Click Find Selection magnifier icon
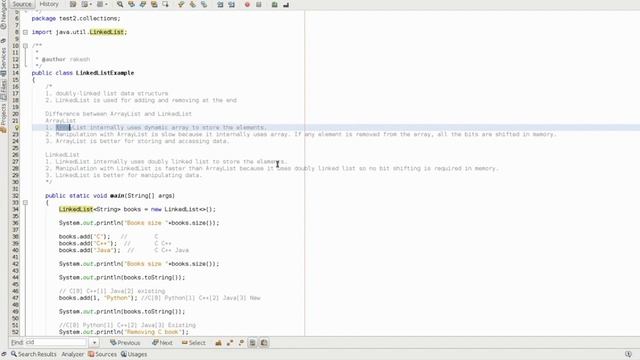 point(120,4)
